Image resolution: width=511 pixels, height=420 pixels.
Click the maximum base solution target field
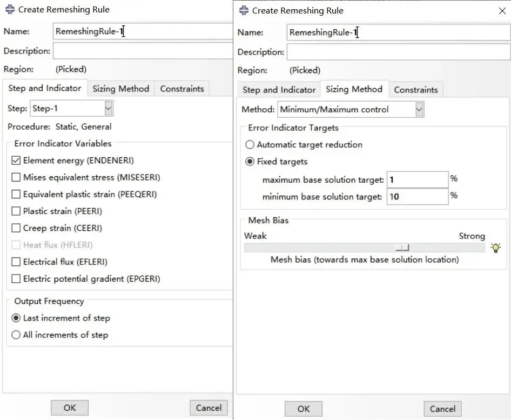pyautogui.click(x=418, y=179)
